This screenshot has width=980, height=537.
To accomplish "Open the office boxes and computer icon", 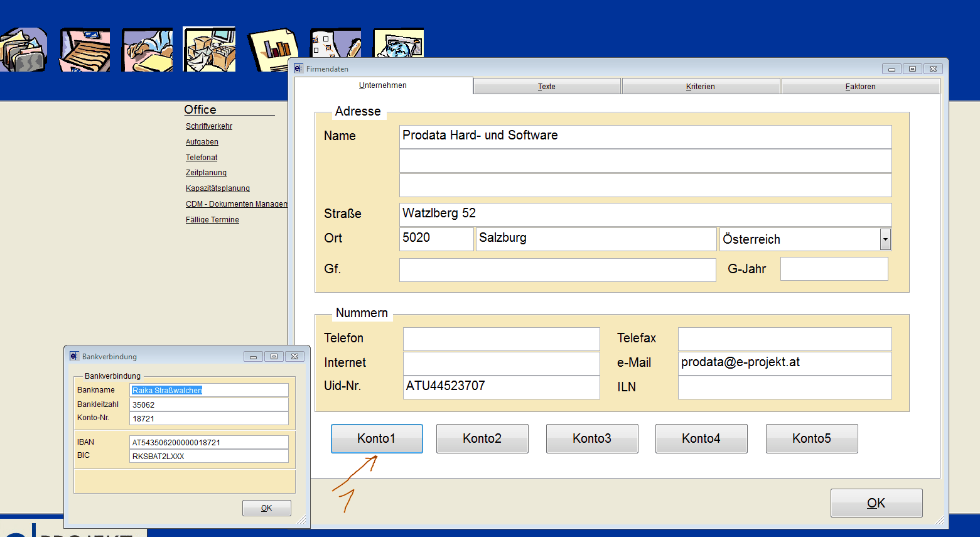I will pyautogui.click(x=210, y=50).
